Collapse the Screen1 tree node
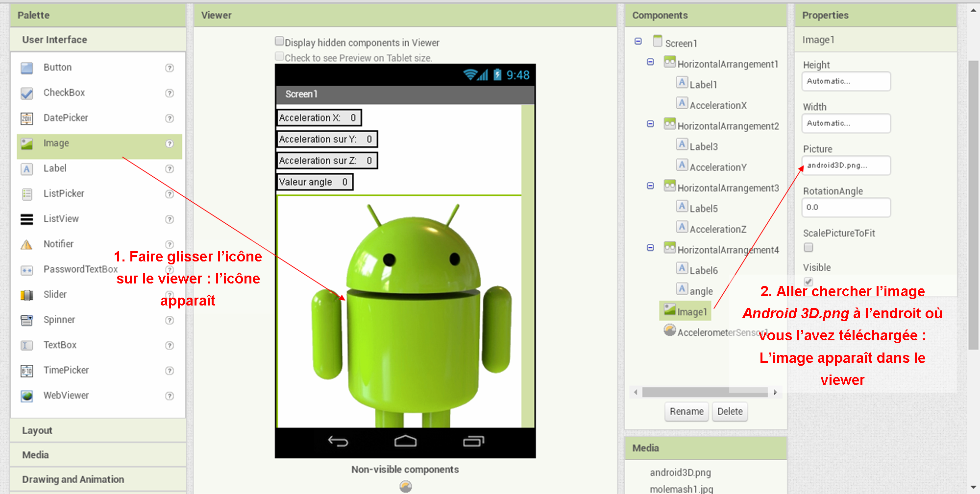Image resolution: width=980 pixels, height=494 pixels. [638, 41]
